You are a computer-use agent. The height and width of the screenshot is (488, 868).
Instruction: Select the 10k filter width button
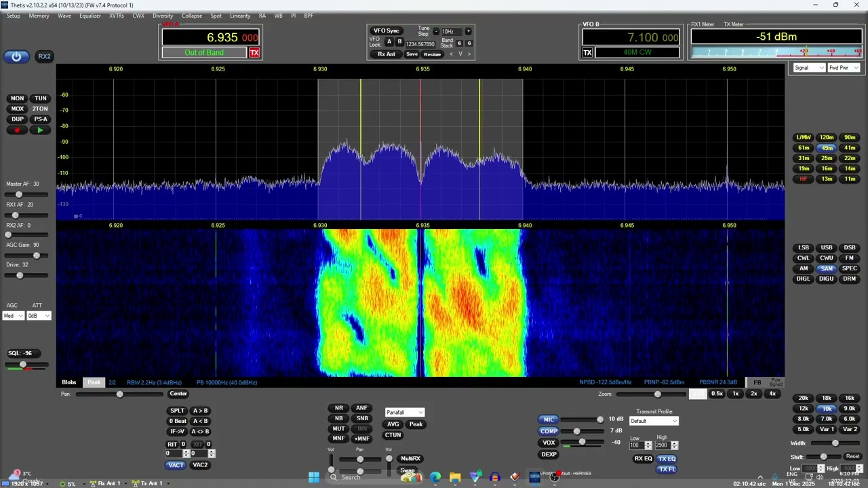click(x=827, y=408)
